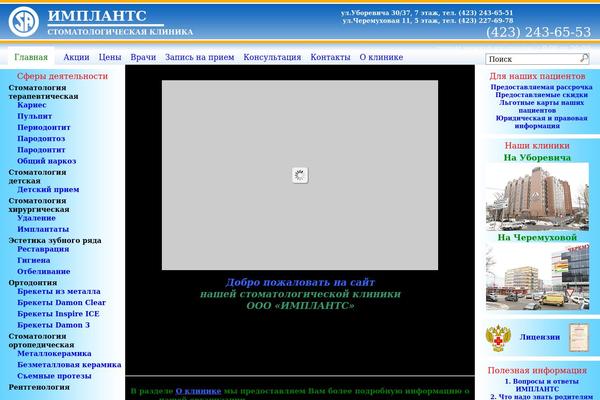
Task: Follow the О клинике link in the paragraph
Action: [198, 391]
